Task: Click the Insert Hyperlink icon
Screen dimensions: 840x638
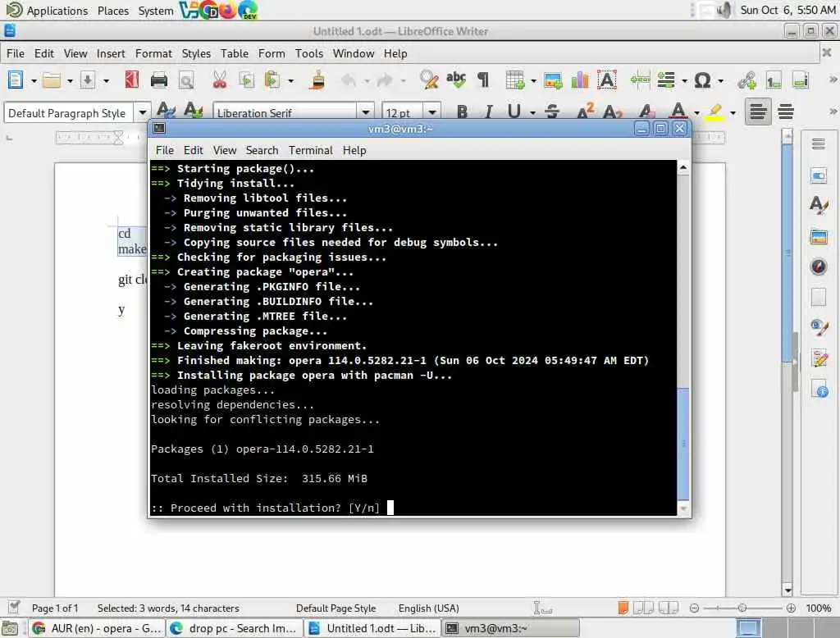Action: point(746,80)
